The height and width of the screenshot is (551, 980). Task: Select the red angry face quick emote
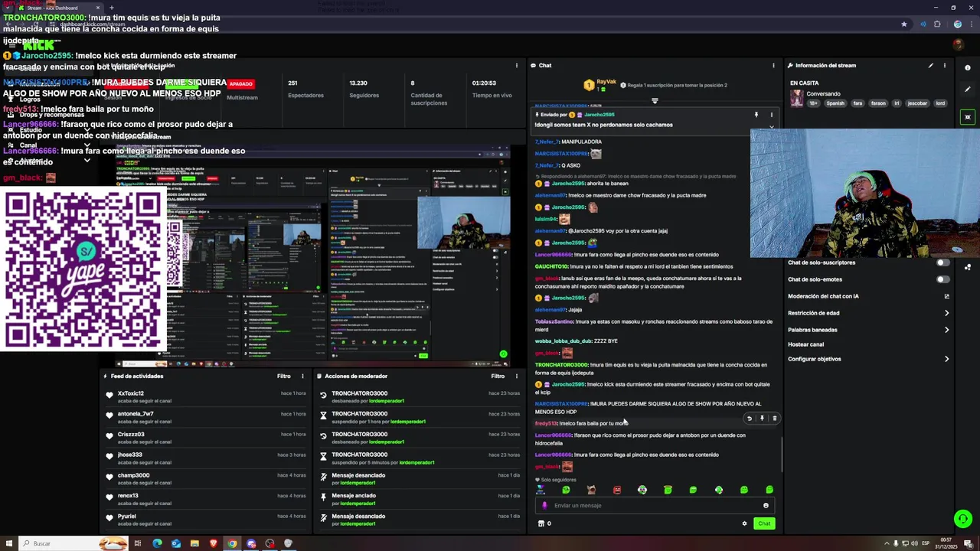(617, 490)
